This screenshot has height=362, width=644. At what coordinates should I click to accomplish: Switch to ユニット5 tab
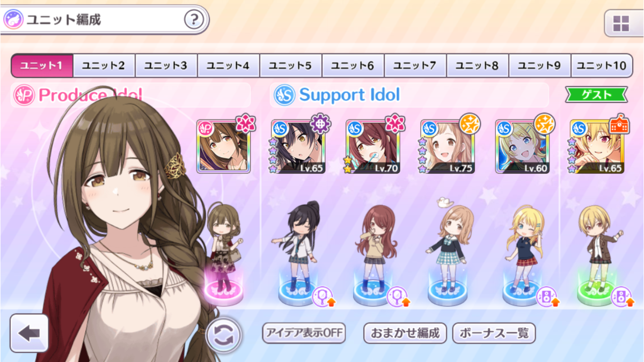(x=291, y=66)
